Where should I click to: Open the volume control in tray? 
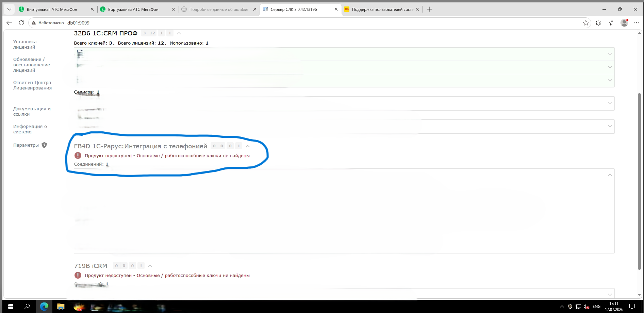586,307
